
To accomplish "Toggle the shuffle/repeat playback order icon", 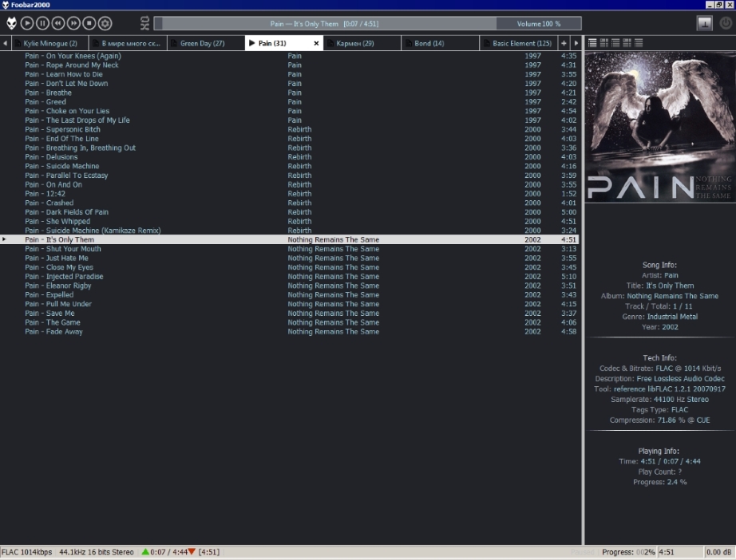I will point(144,23).
